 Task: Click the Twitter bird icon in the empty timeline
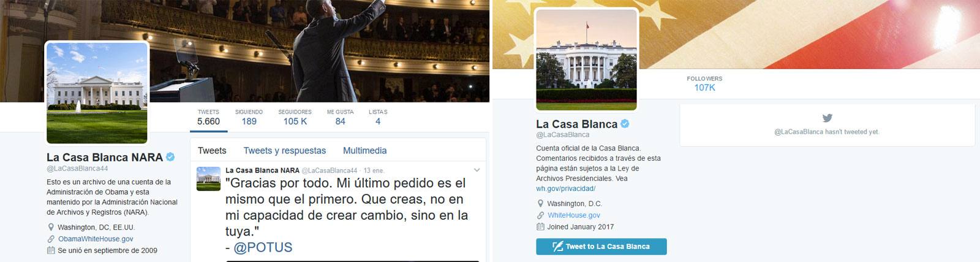point(827,118)
